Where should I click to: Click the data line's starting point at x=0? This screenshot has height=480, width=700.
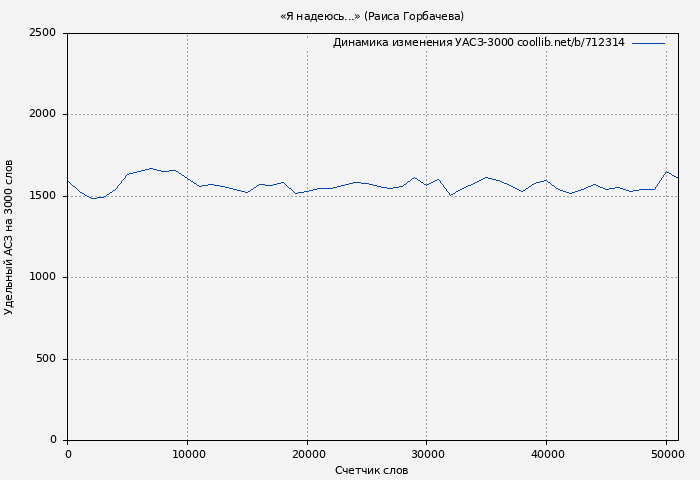click(x=68, y=181)
